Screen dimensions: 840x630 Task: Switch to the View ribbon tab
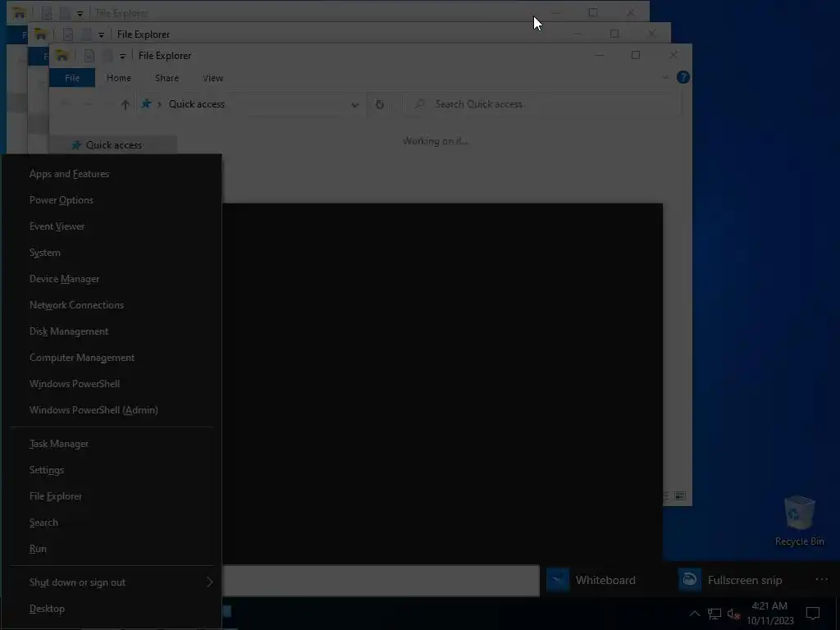coord(212,78)
